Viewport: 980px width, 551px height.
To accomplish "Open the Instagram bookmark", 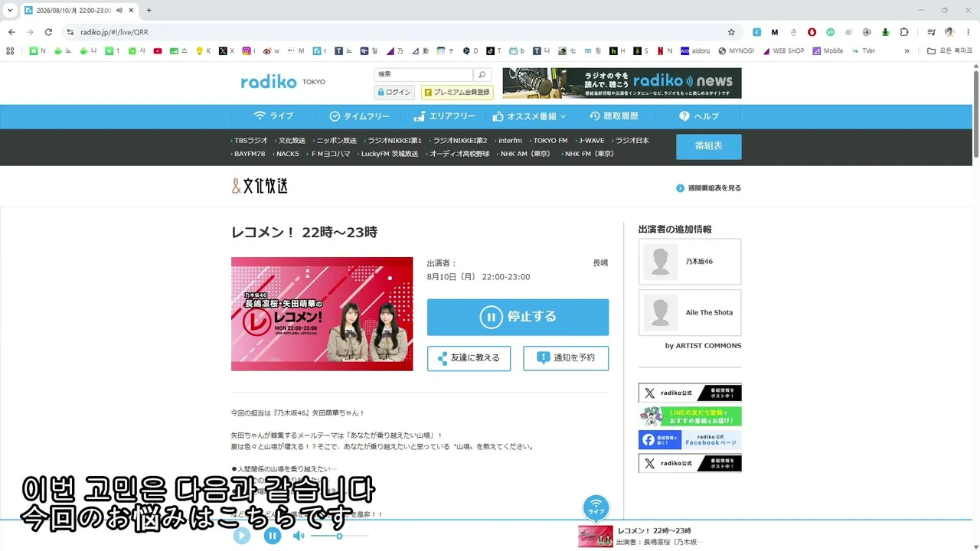I will (249, 51).
